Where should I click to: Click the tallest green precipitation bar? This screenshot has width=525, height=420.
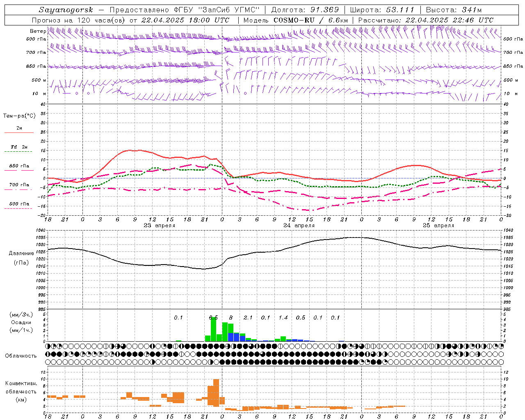(x=213, y=329)
